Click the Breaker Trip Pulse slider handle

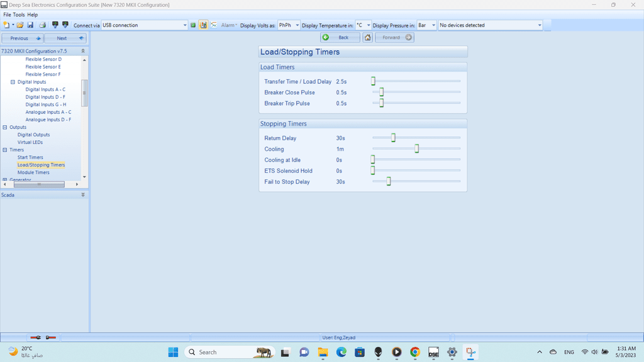point(382,103)
